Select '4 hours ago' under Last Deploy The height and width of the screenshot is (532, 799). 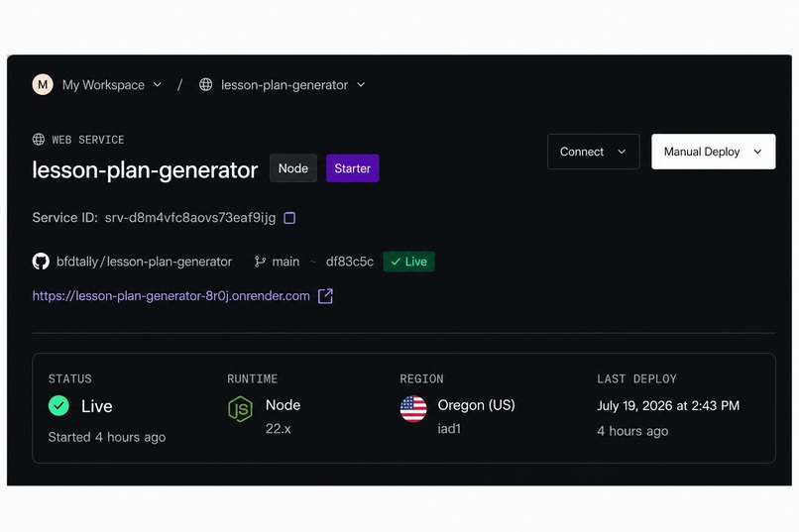click(x=632, y=431)
